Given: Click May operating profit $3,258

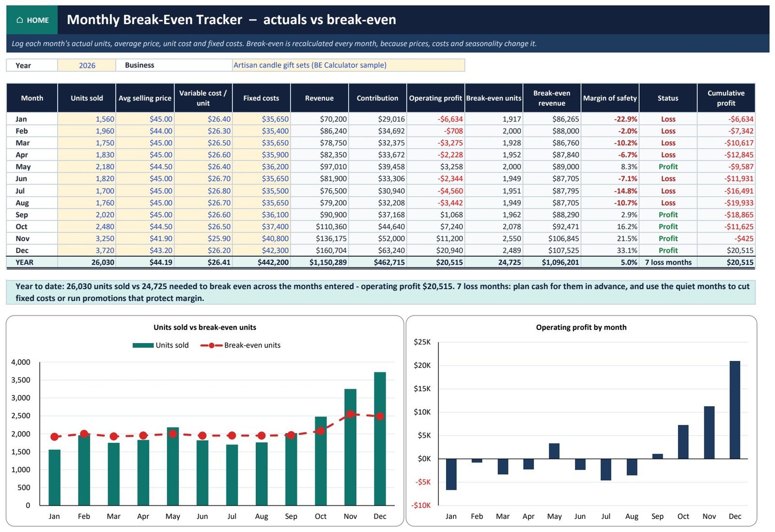Looking at the screenshot, I should [435, 167].
